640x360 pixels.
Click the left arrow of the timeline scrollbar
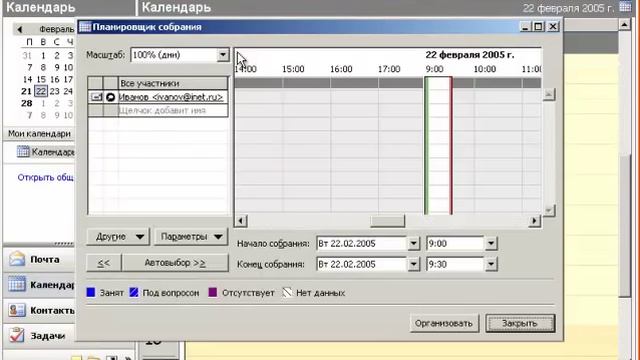pos(241,221)
